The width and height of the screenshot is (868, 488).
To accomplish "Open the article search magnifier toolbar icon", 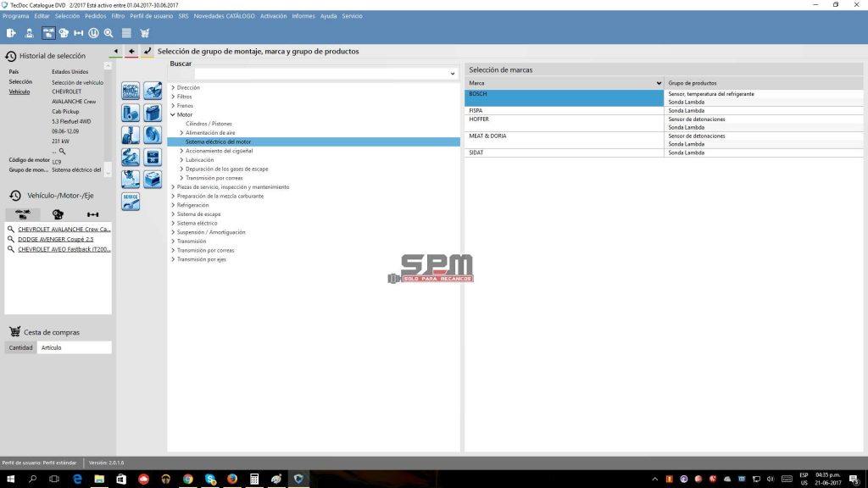I will point(108,33).
